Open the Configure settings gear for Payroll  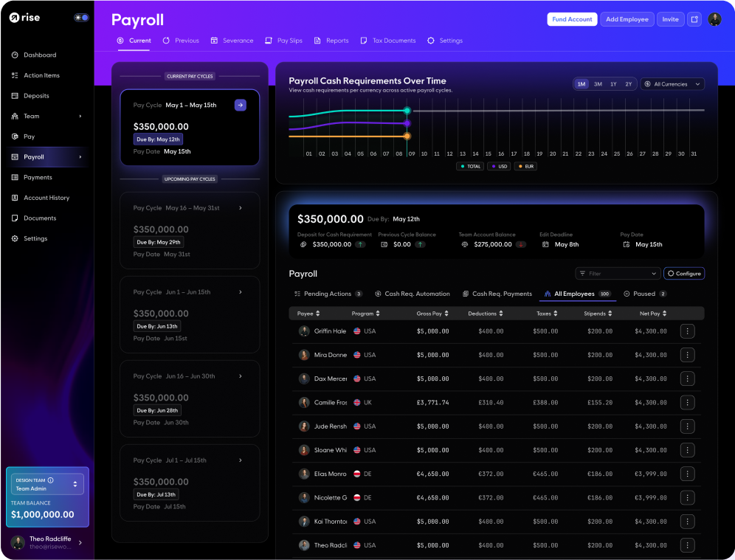pyautogui.click(x=684, y=273)
